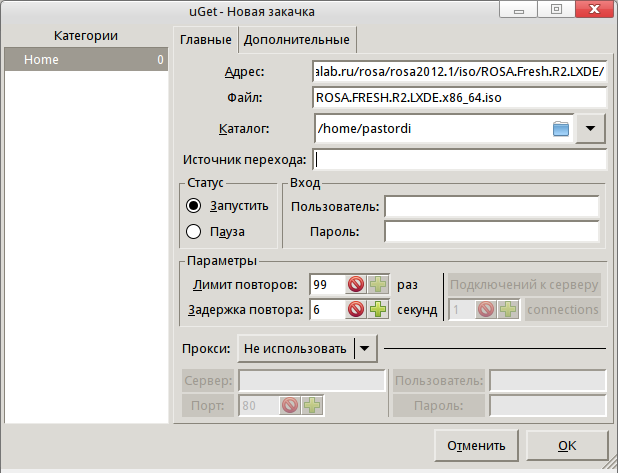The height and width of the screenshot is (473, 618).
Task: Click the Источник перехода input field
Action: coord(459,159)
